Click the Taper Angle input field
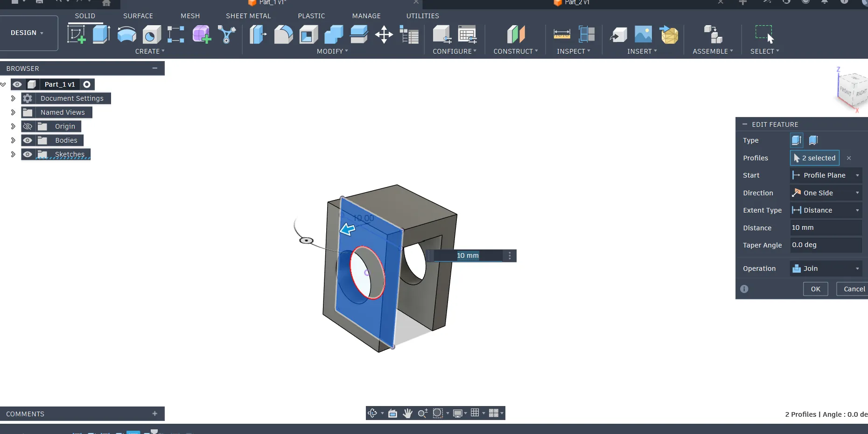This screenshot has width=868, height=434. pos(825,245)
